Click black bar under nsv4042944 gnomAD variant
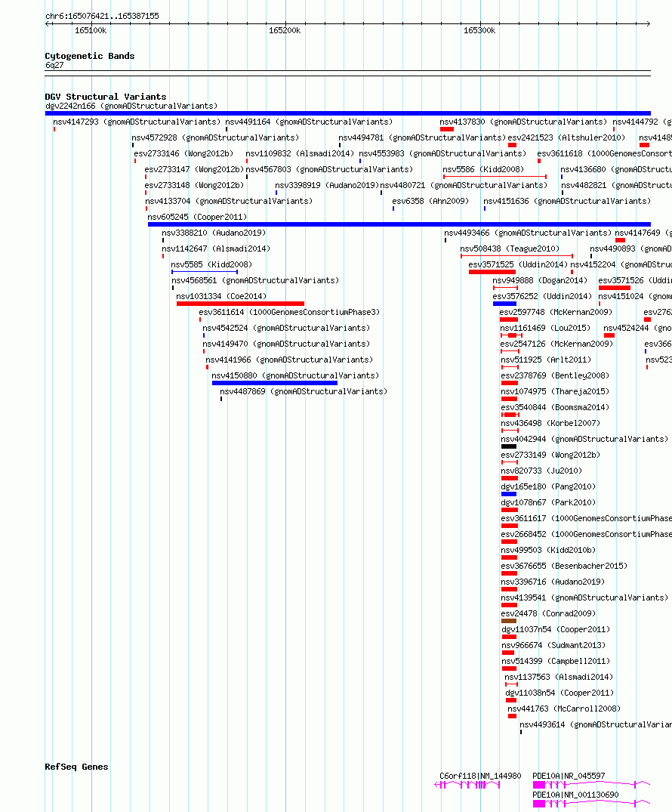Image resolution: width=672 pixels, height=812 pixels. 508,446
